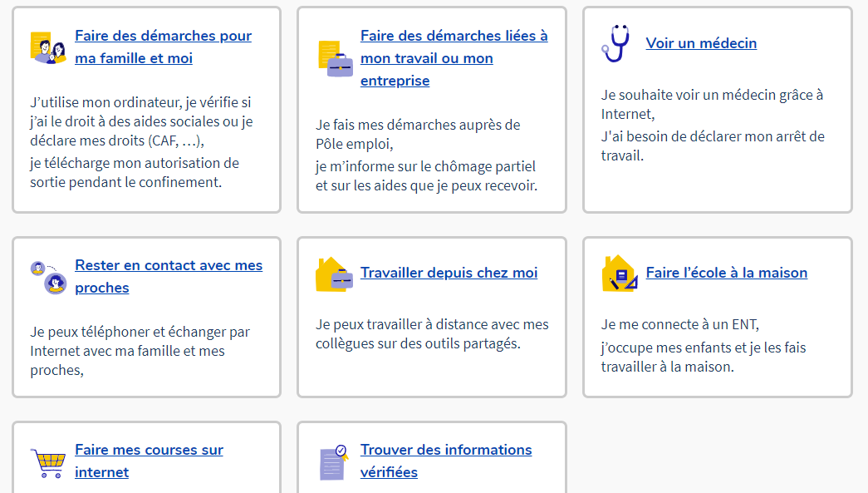
Task: Open 'Faire mes courses sur internet' link
Action: [149, 461]
